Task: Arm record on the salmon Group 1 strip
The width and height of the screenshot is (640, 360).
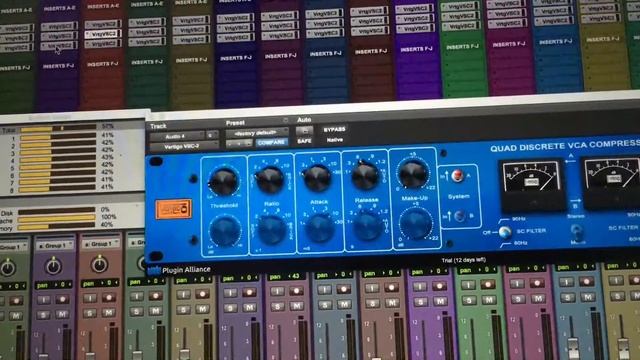Action: point(109,298)
